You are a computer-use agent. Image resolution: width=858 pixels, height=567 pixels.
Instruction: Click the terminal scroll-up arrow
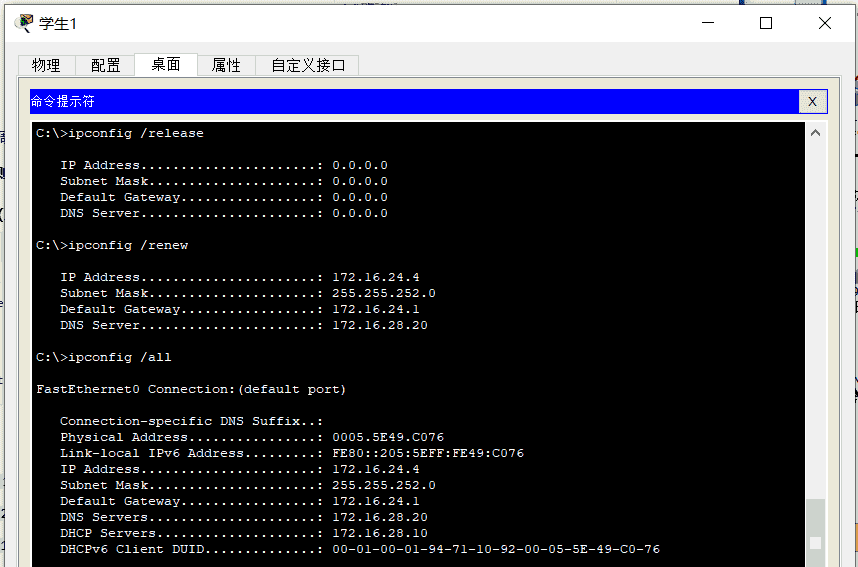click(816, 133)
